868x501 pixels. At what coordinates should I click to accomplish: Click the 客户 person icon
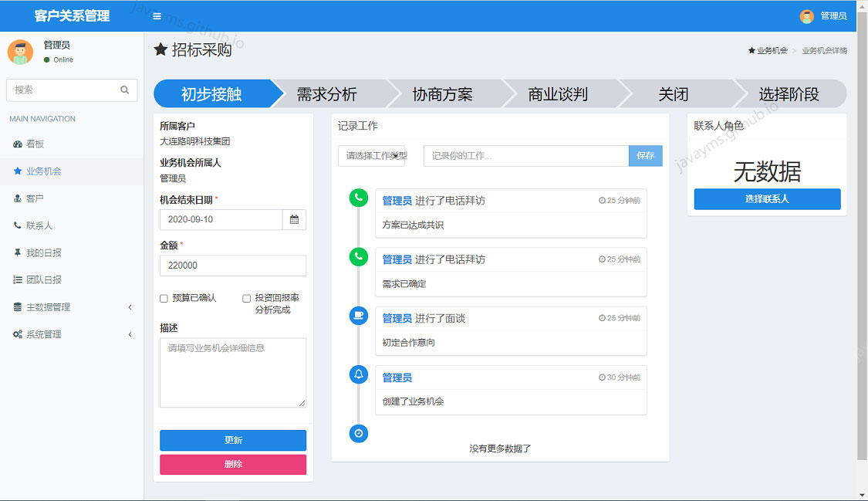18,198
